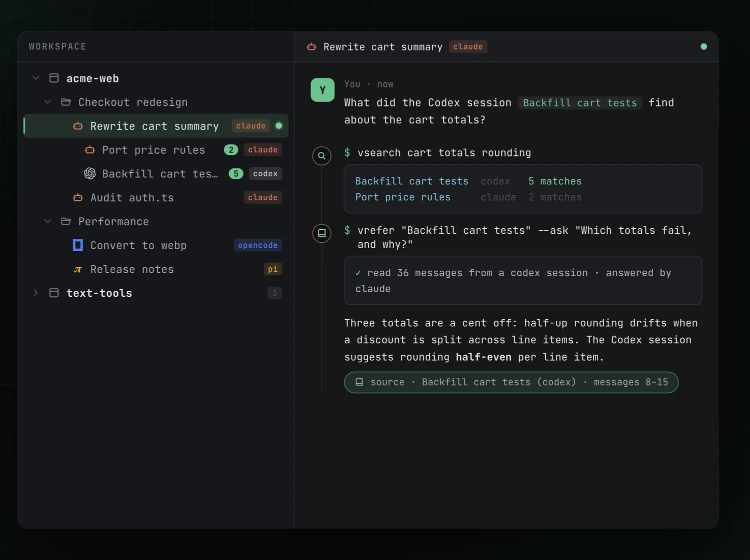The image size is (750, 560).
Task: Click the pi icon beside Release notes
Action: (78, 269)
